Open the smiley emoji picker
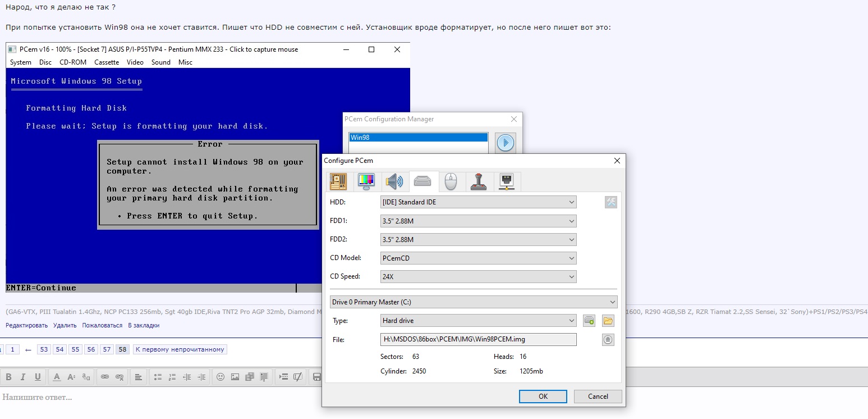Viewport: 868px width, 419px height. tap(221, 377)
